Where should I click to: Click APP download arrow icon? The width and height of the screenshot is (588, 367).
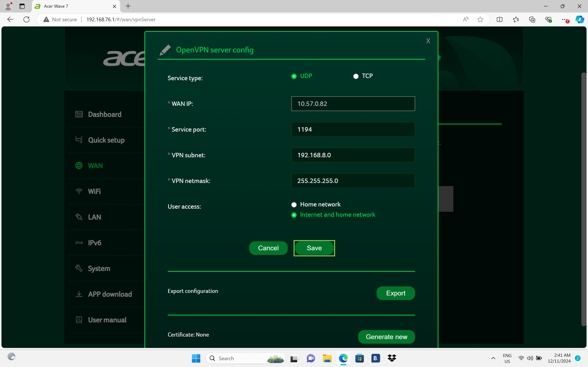point(79,294)
